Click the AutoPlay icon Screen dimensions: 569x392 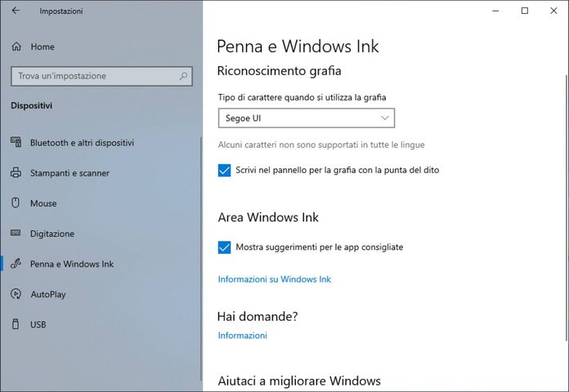tap(16, 294)
